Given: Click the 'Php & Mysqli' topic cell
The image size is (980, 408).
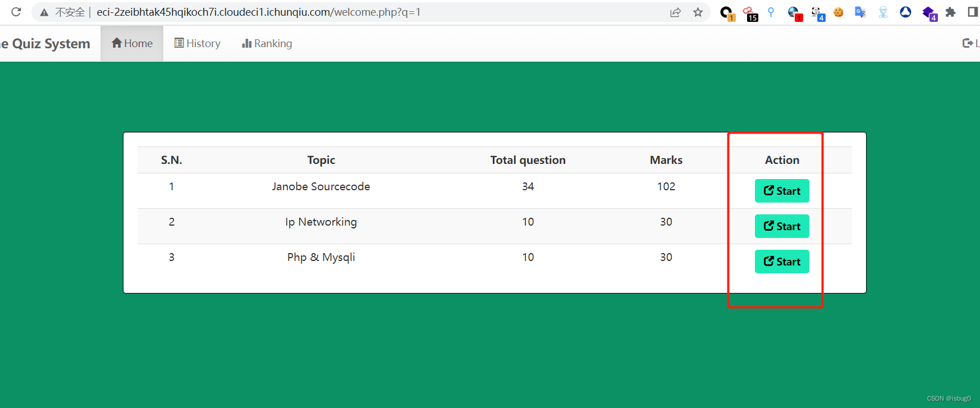Looking at the screenshot, I should click(x=321, y=257).
